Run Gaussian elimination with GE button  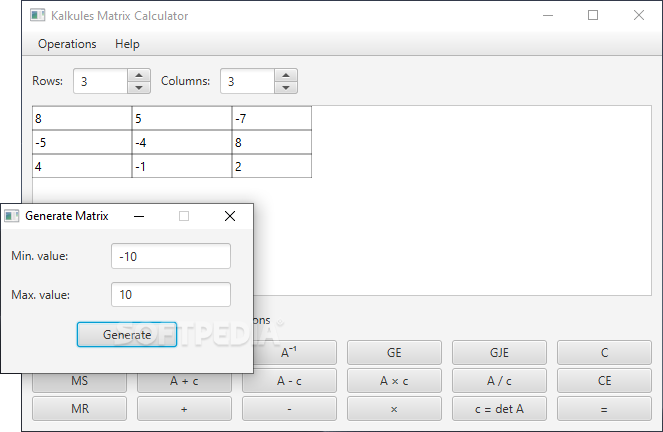pos(394,353)
